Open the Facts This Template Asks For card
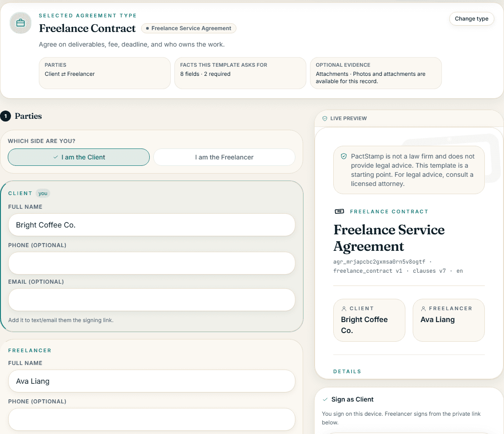The image size is (504, 434). pos(240,73)
